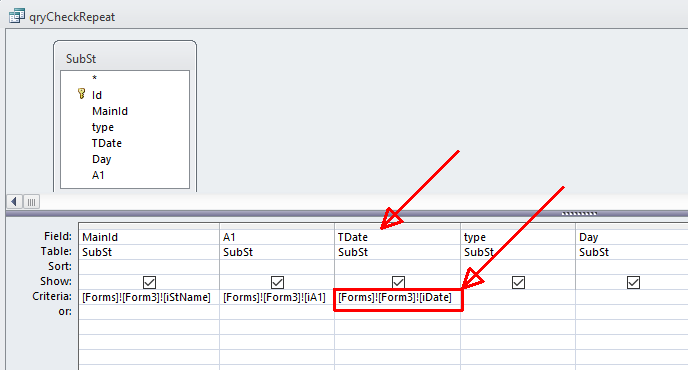The height and width of the screenshot is (370, 688).
Task: Uncheck Show checkbox for MainId column
Action: click(x=149, y=282)
